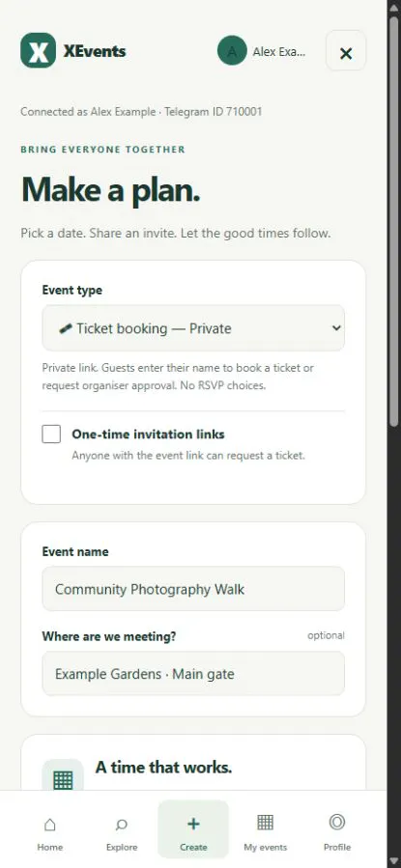
Task: Click the XEvents green logo icon
Action: (x=39, y=50)
